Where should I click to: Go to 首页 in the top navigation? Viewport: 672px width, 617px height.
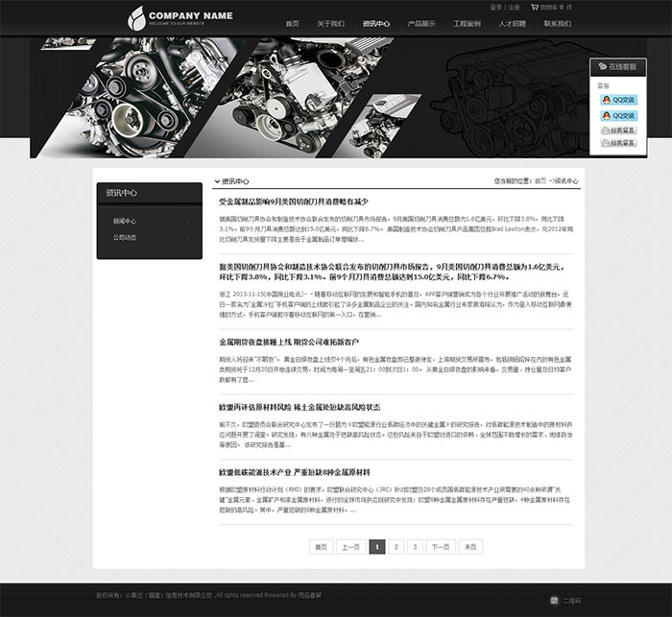(292, 24)
